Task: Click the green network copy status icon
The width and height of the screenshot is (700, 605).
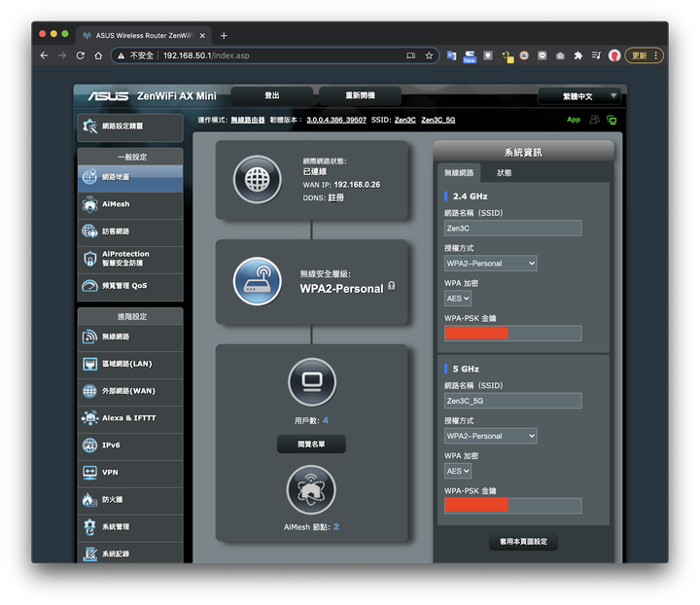Action: pyautogui.click(x=612, y=120)
